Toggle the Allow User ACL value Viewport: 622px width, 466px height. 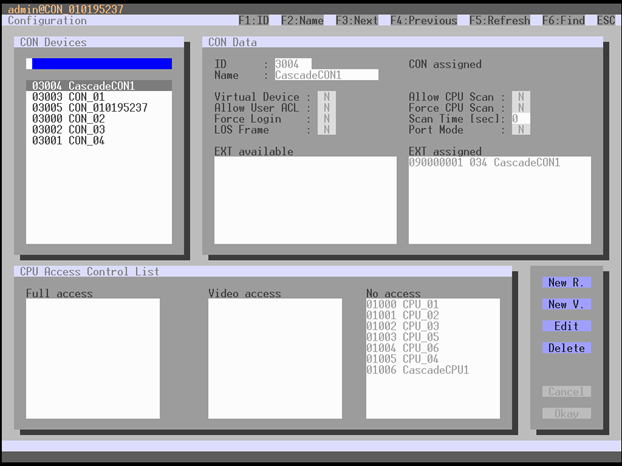click(326, 107)
